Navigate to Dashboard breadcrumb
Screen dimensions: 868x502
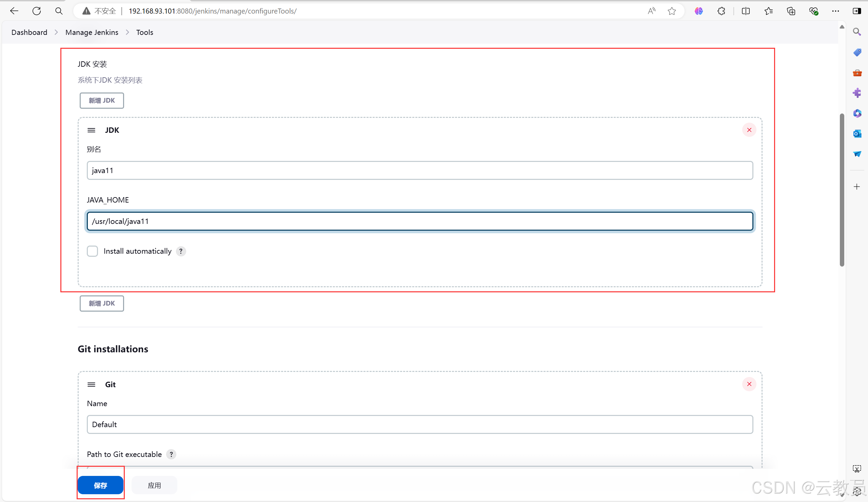[x=29, y=32]
